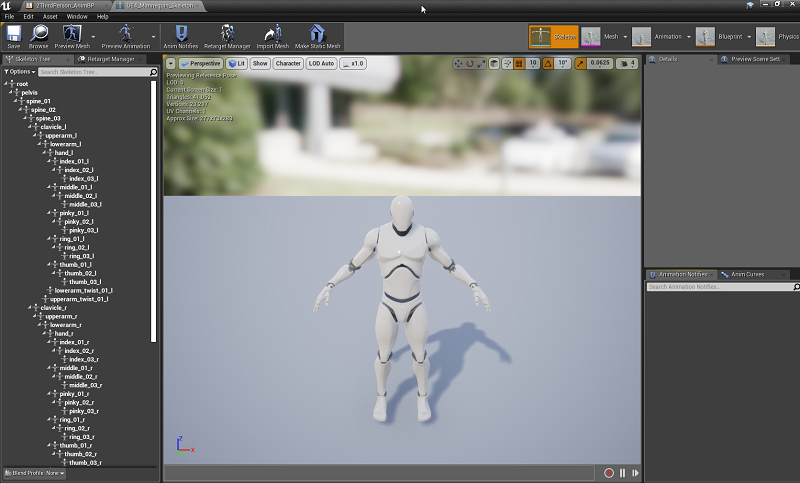Select the scale gizmo tool
The width and height of the screenshot is (800, 483).
click(x=481, y=64)
